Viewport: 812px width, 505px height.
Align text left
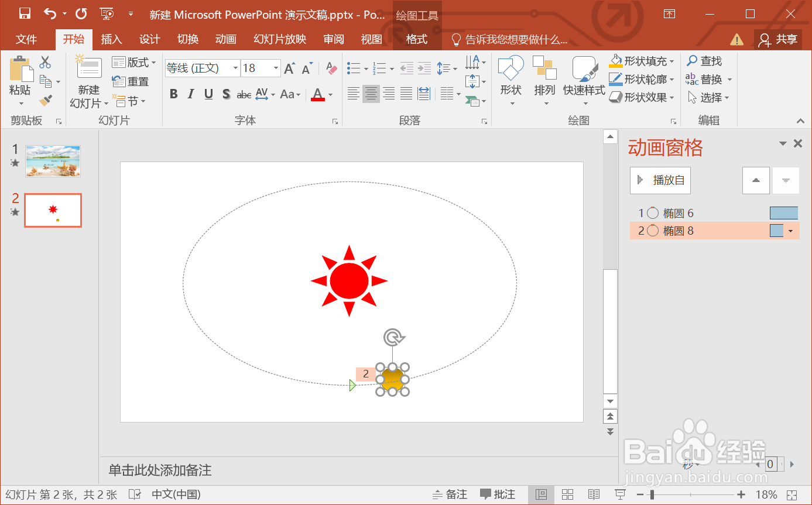pos(353,93)
